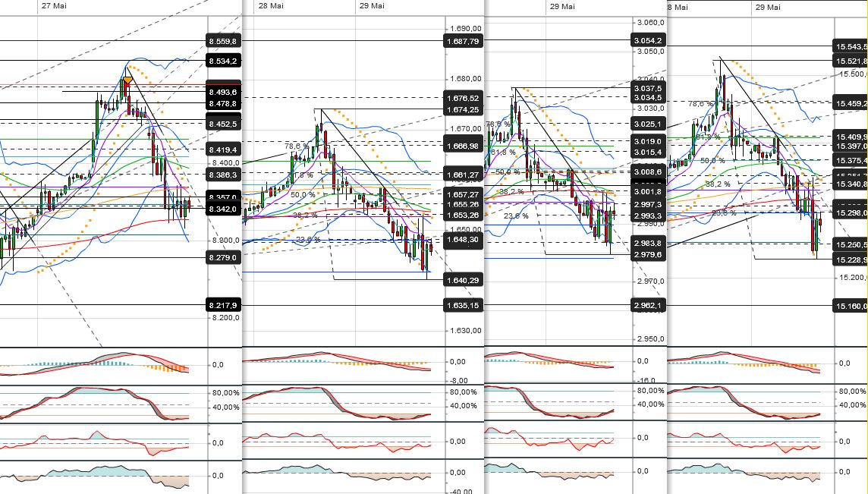Screen dimensions: 868x494
Task: Click the 27 Mai date label
Action: [54, 5]
